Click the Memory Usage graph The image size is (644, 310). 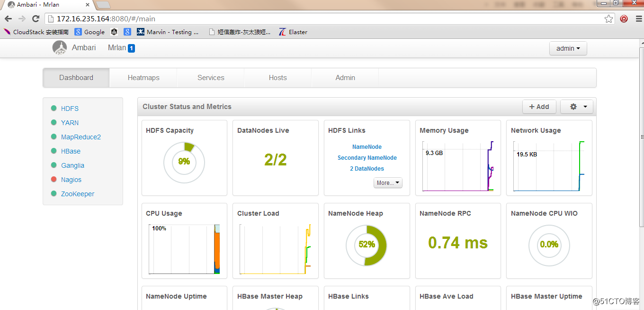coord(458,166)
